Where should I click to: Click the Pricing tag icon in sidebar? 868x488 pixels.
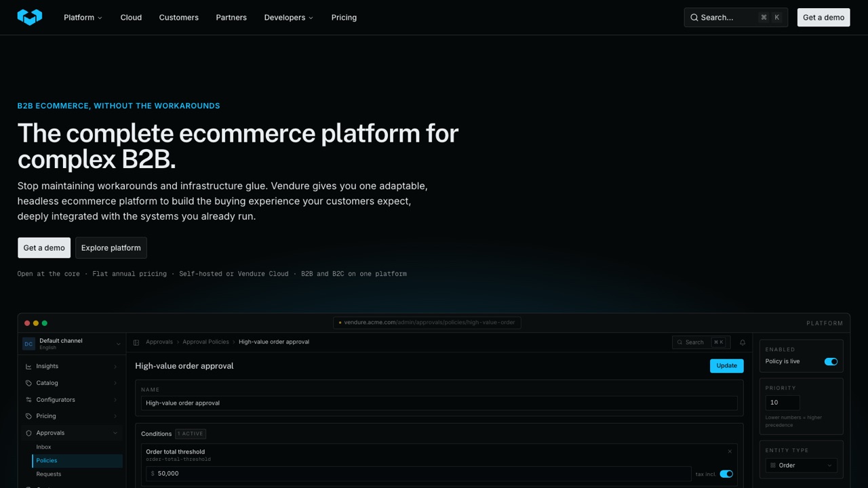coord(28,416)
